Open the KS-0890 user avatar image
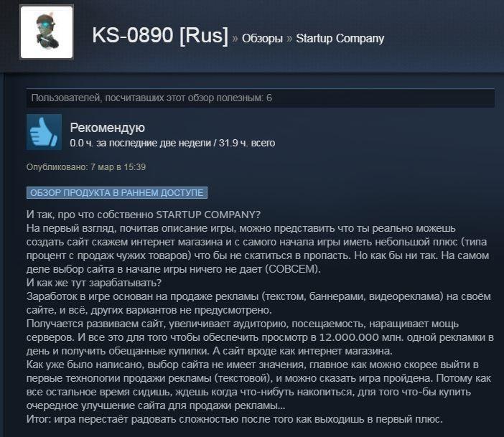 click(x=47, y=32)
